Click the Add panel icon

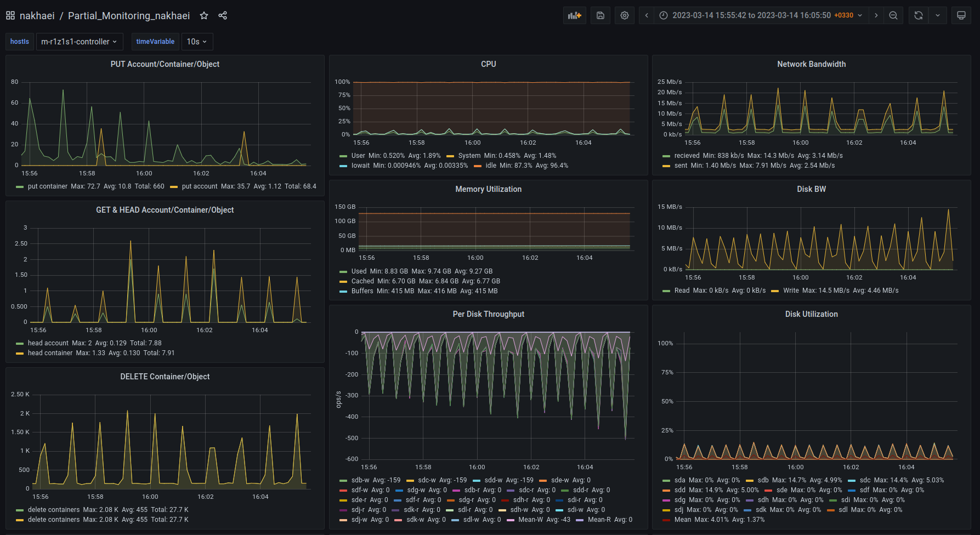pos(574,15)
